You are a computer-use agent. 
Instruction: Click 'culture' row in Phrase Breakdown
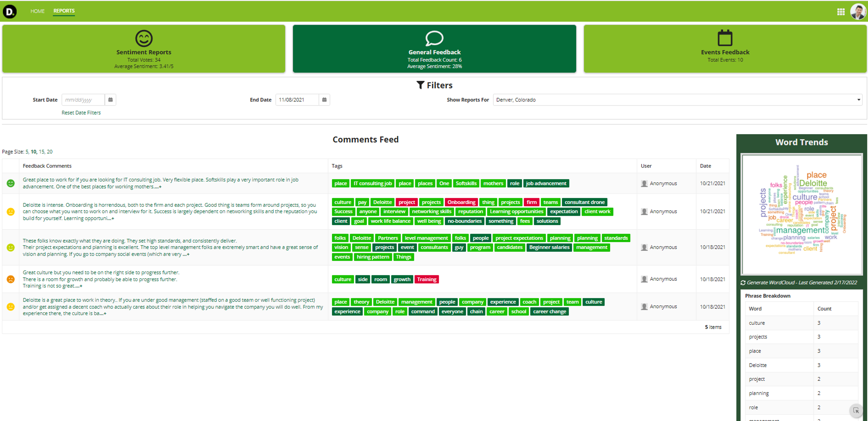click(x=801, y=323)
